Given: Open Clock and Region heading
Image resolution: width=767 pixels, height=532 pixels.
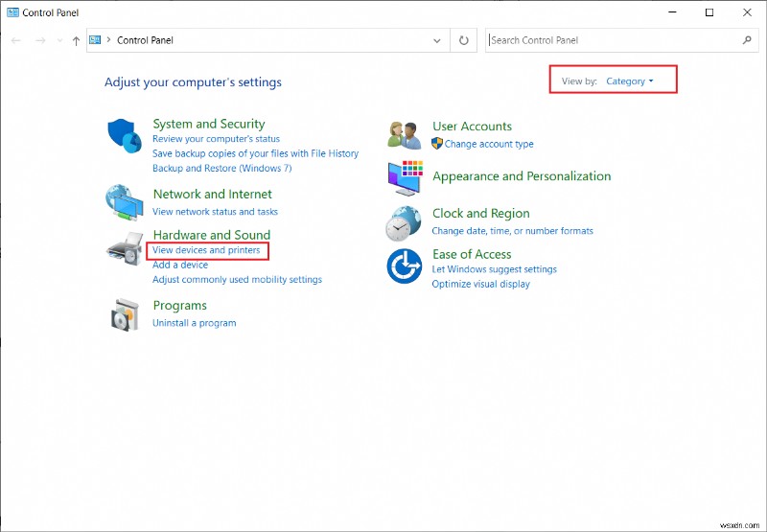Looking at the screenshot, I should [481, 213].
